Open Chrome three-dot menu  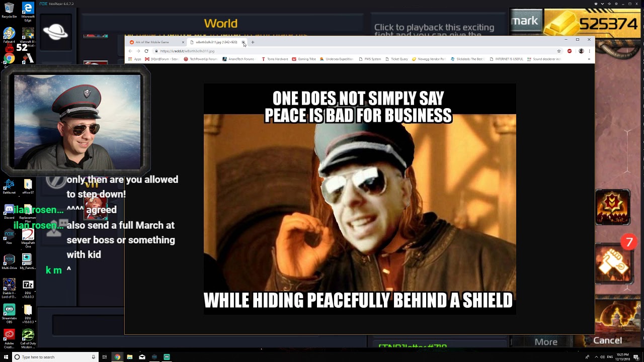tap(589, 51)
